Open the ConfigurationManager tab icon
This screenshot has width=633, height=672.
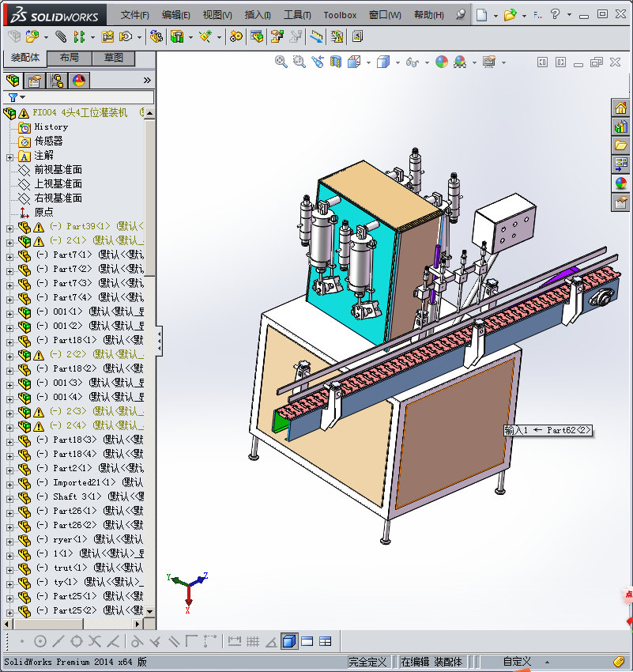pyautogui.click(x=57, y=80)
